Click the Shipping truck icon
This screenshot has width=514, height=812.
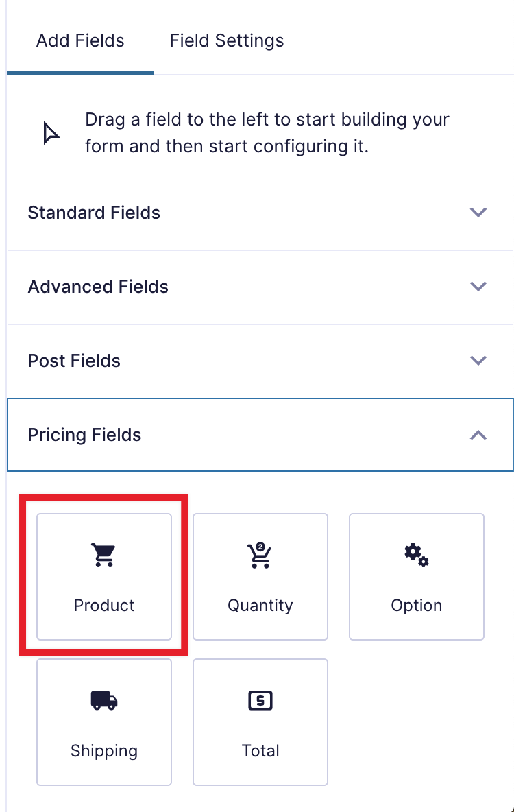point(104,700)
